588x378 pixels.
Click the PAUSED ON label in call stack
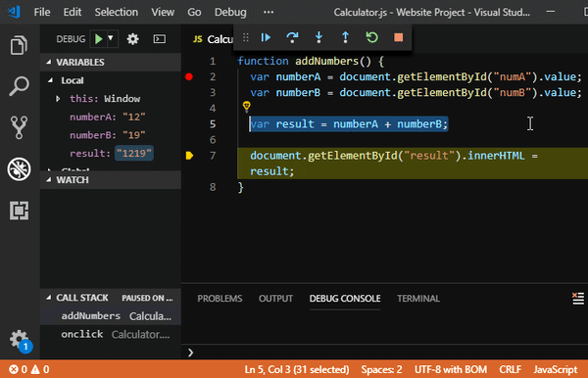pos(147,299)
